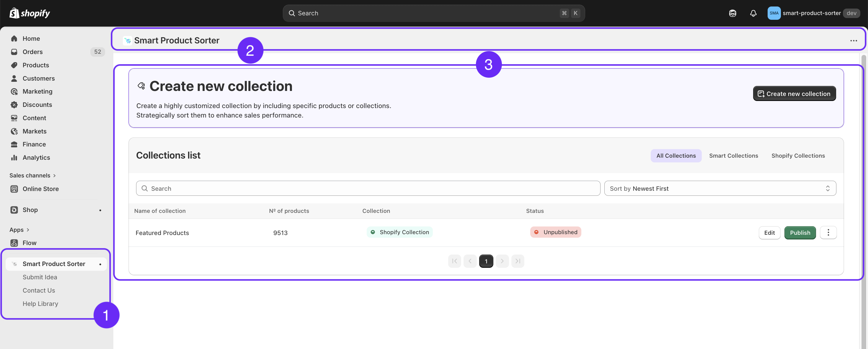This screenshot has height=349, width=868.
Task: Open the Sidekick assistant icon in top bar
Action: (732, 13)
